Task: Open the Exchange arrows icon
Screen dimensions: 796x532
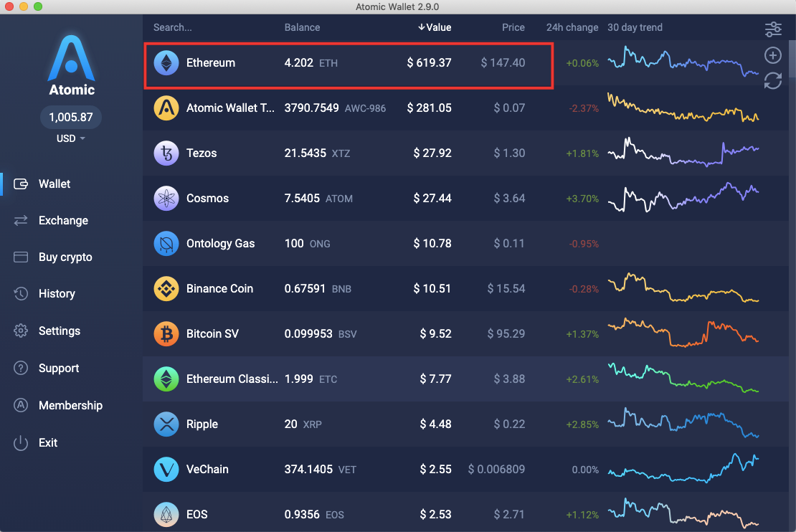Action: click(x=21, y=220)
